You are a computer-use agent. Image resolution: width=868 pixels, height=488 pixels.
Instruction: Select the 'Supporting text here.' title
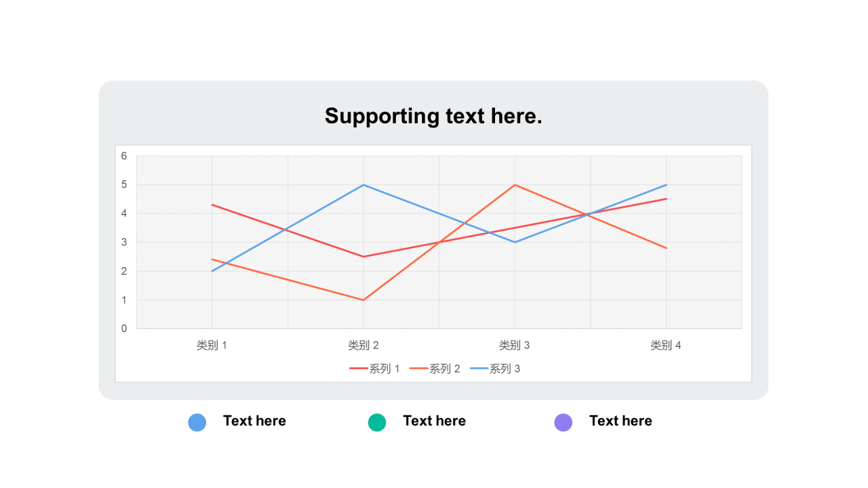433,116
